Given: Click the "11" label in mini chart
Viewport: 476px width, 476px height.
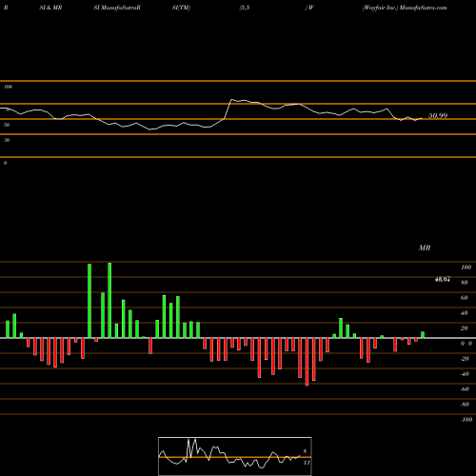Looking at the screenshot, I should (307, 463).
